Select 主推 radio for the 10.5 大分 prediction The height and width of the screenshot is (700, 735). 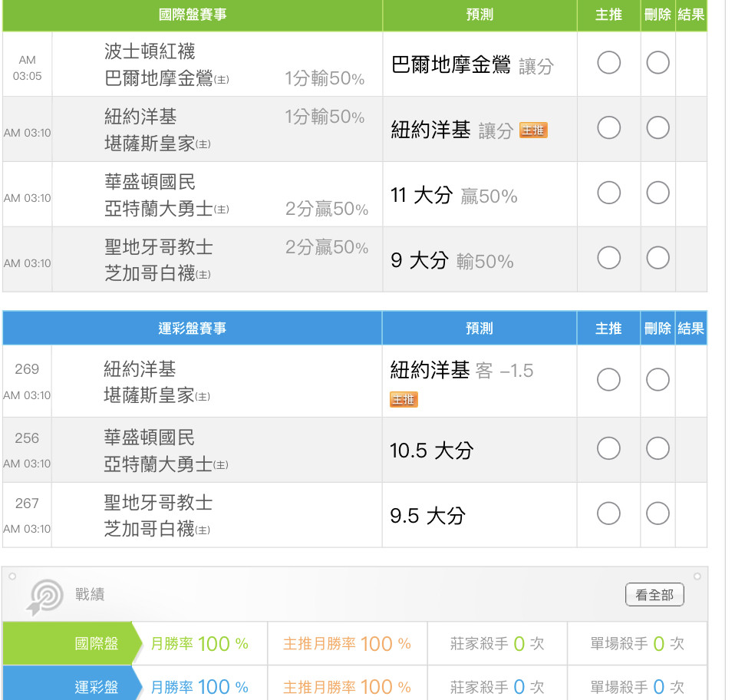(x=608, y=449)
